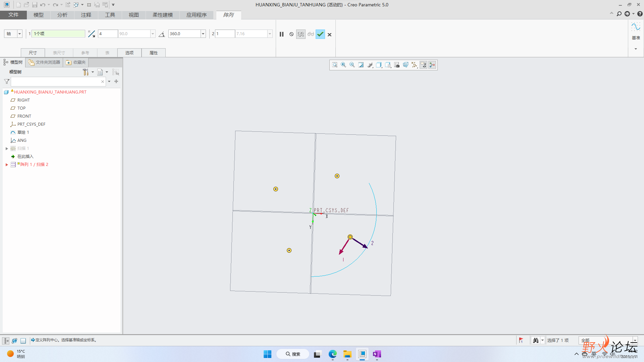Toggle spin center display icon

pos(432,65)
